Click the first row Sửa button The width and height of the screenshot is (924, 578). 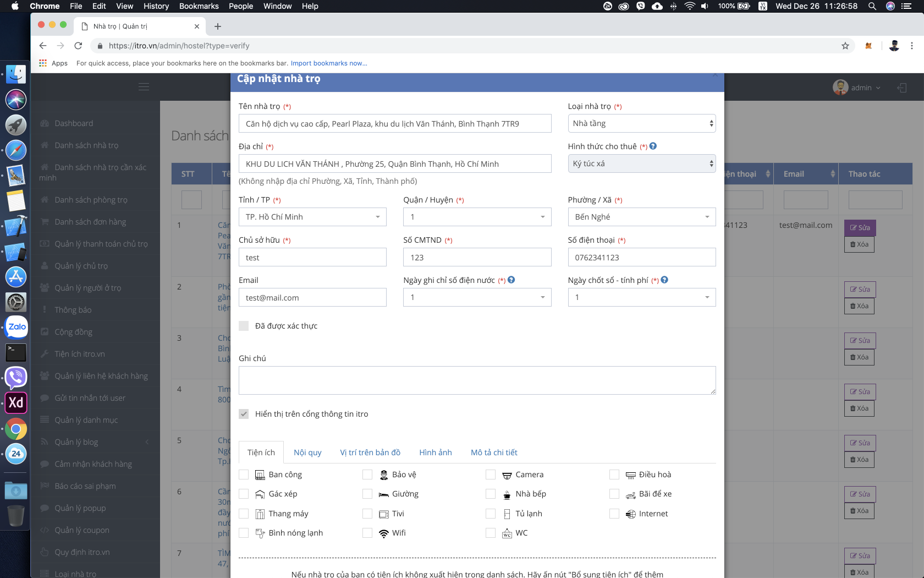[860, 228]
